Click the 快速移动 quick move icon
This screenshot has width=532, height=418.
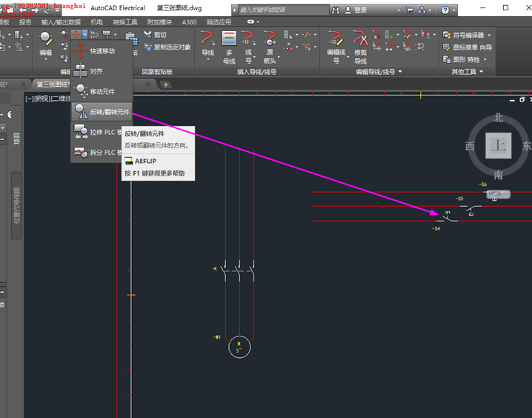click(x=81, y=50)
